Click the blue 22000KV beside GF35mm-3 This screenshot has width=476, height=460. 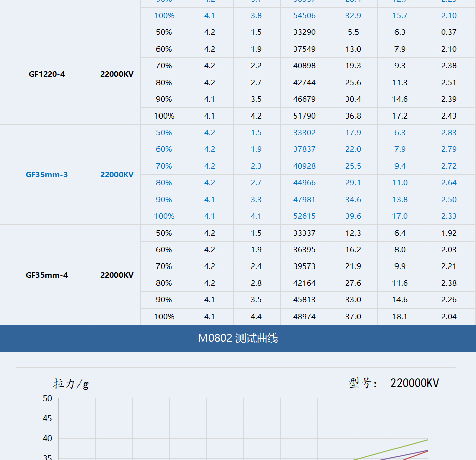point(117,174)
